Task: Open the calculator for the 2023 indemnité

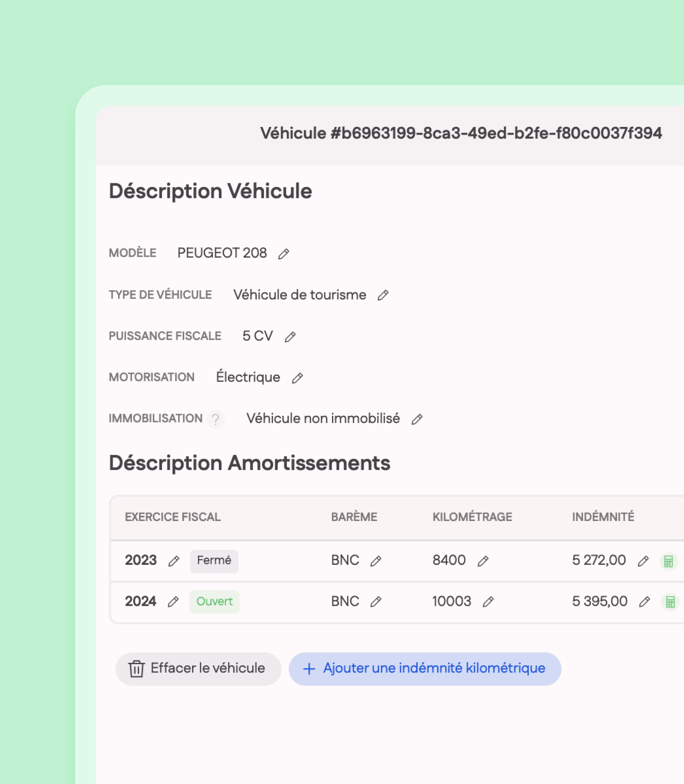Action: [x=669, y=561]
